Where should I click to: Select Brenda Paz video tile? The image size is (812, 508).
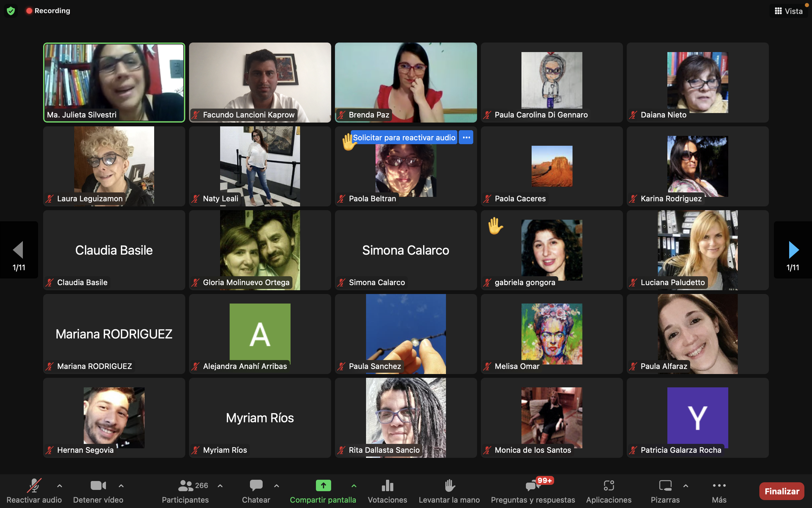(406, 82)
